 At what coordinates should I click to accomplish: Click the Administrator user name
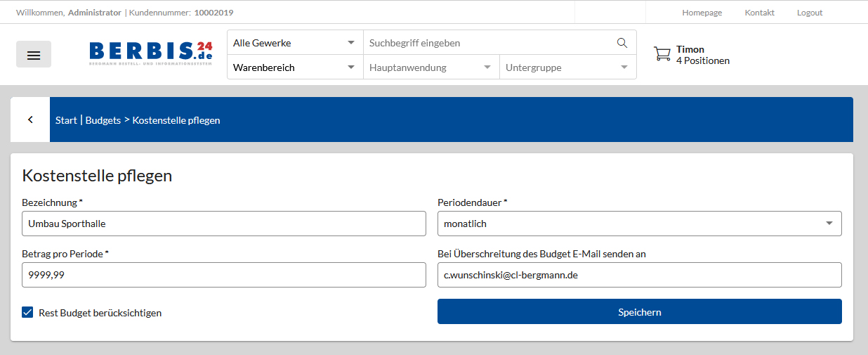coord(95,13)
